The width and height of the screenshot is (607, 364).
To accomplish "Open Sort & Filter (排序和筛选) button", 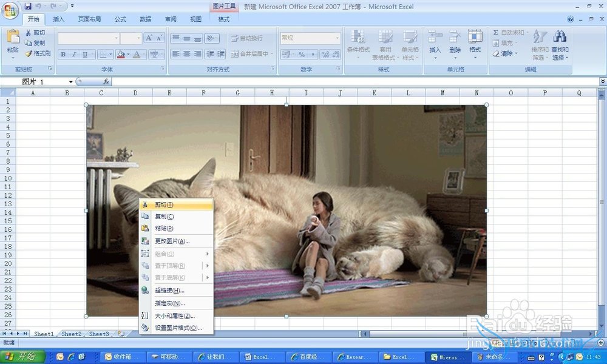I will coord(540,45).
